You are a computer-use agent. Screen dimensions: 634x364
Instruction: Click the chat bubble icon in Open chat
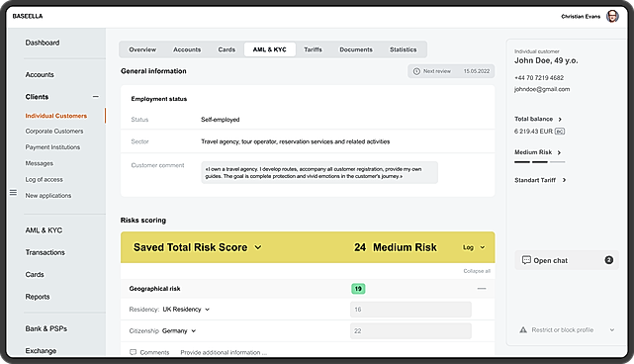coord(526,260)
